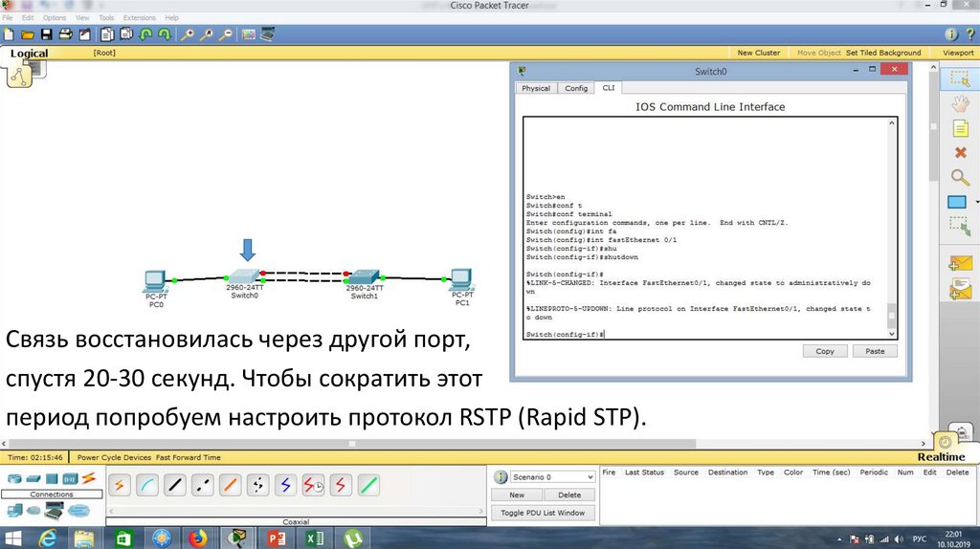Select the CLI tab in Switch0 window

[x=608, y=88]
